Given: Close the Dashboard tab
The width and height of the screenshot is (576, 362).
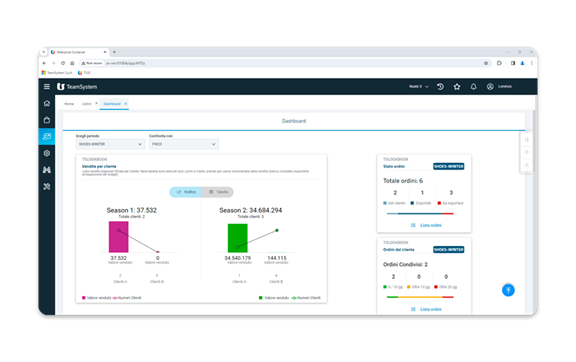Looking at the screenshot, I should point(126,104).
